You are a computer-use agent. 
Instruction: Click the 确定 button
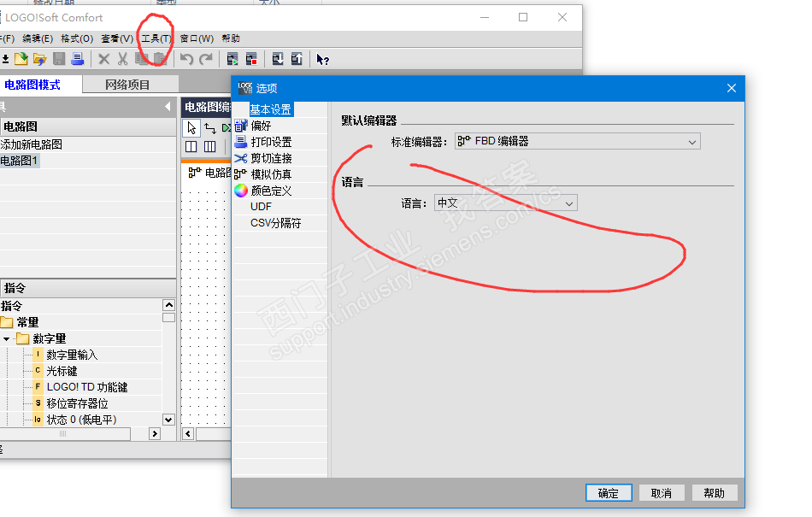pos(609,493)
